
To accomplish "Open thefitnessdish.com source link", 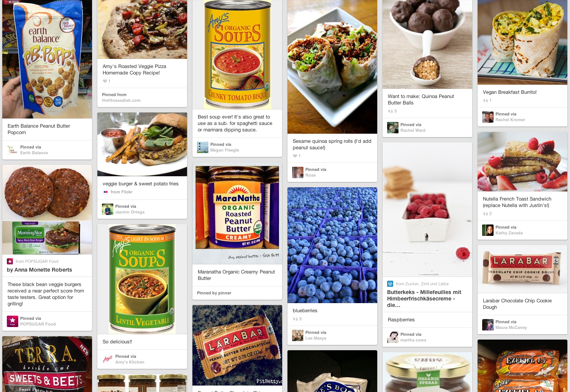I will click(121, 100).
